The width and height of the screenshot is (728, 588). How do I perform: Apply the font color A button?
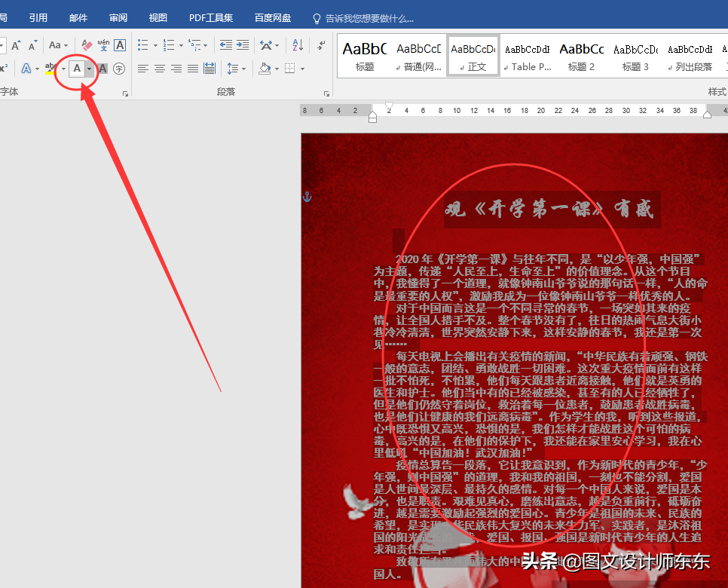point(77,69)
